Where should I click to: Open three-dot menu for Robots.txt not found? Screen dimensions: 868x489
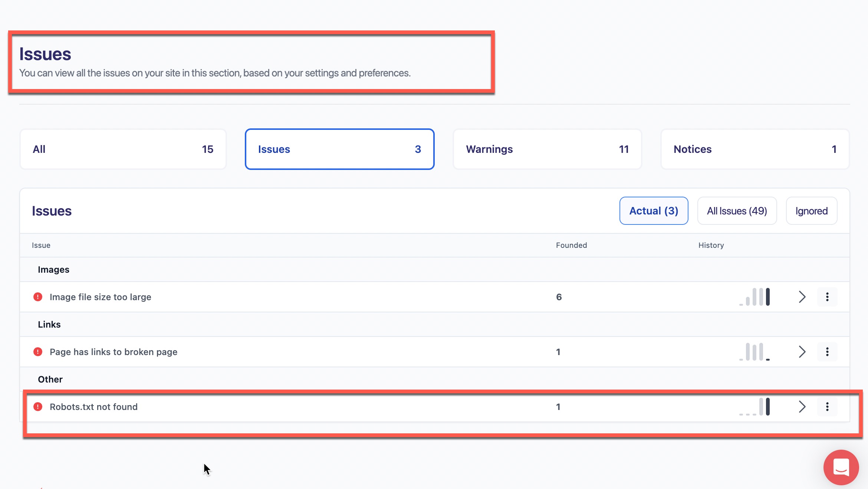[827, 407]
